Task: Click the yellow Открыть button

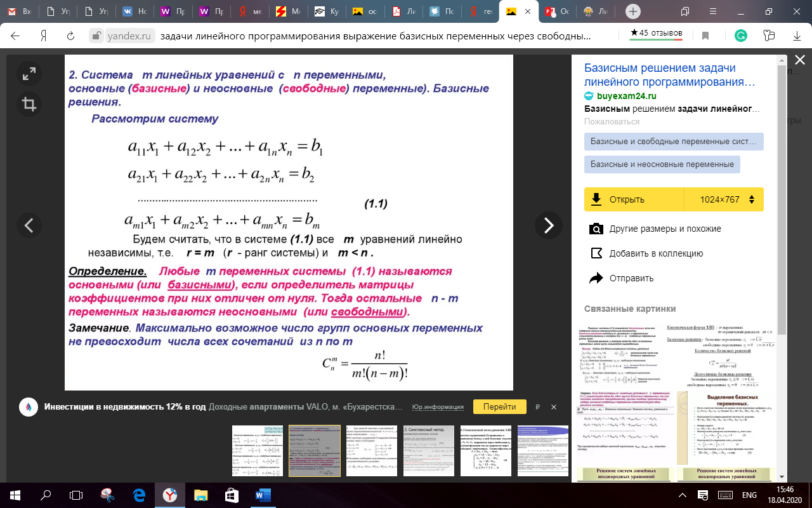Action: (633, 199)
